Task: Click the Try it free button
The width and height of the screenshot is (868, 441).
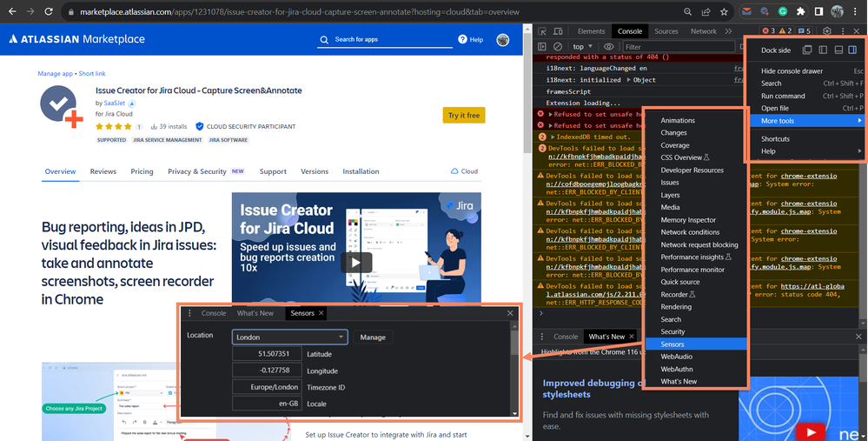Action: 464,115
